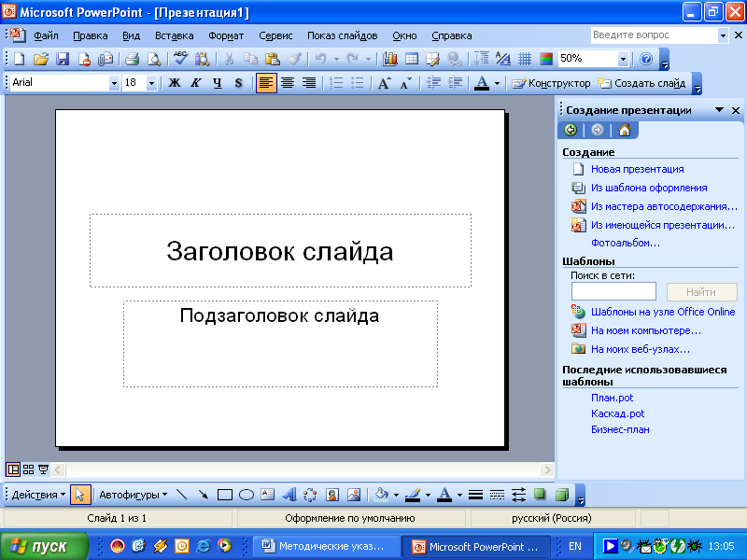This screenshot has height=560, width=747.
Task: Run the ABC spelling check icon
Action: [180, 59]
